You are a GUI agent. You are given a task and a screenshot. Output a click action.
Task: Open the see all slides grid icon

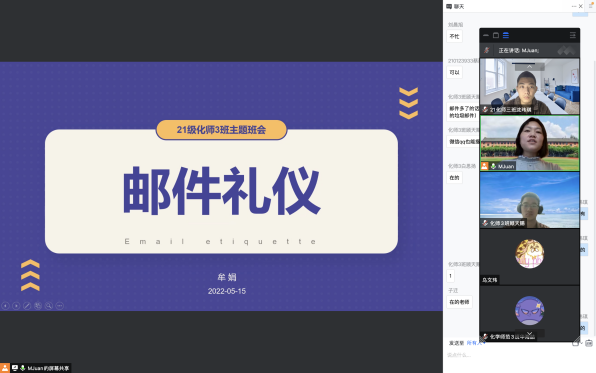pyautogui.click(x=38, y=306)
